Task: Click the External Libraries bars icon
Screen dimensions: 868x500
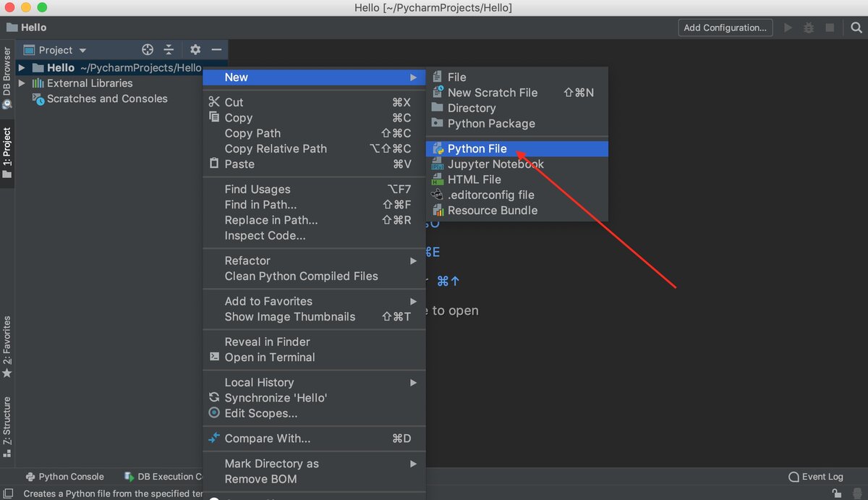Action: [38, 83]
